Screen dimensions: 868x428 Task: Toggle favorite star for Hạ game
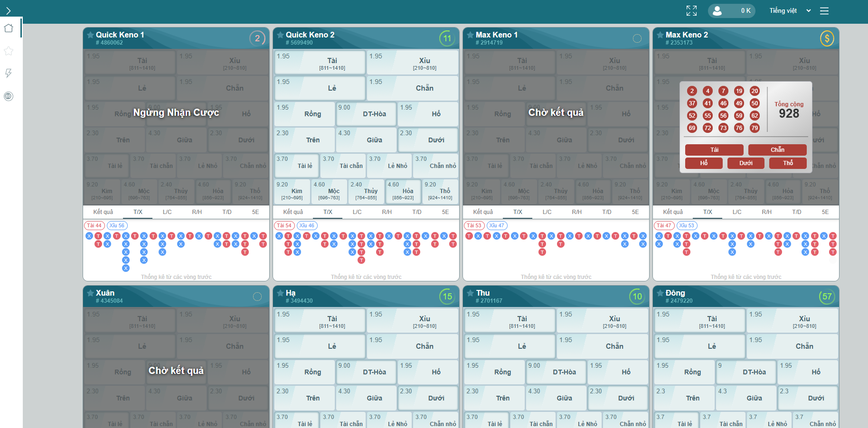(x=280, y=293)
